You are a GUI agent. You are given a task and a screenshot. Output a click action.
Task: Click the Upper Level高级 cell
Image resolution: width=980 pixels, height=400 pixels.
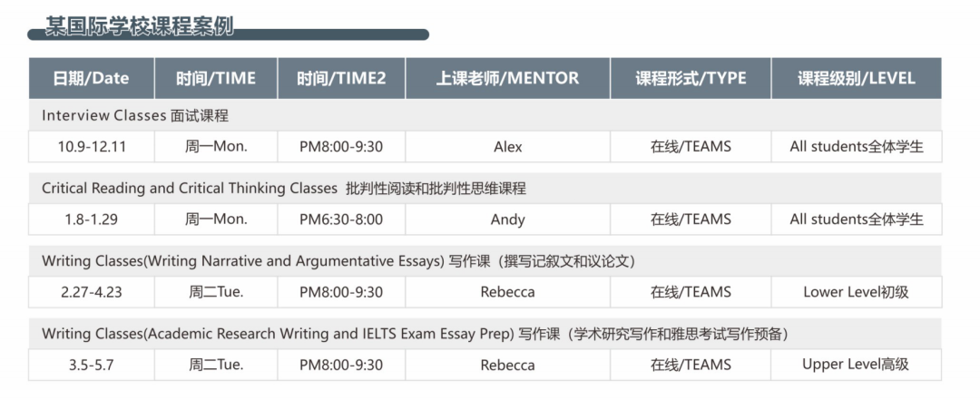pyautogui.click(x=857, y=365)
